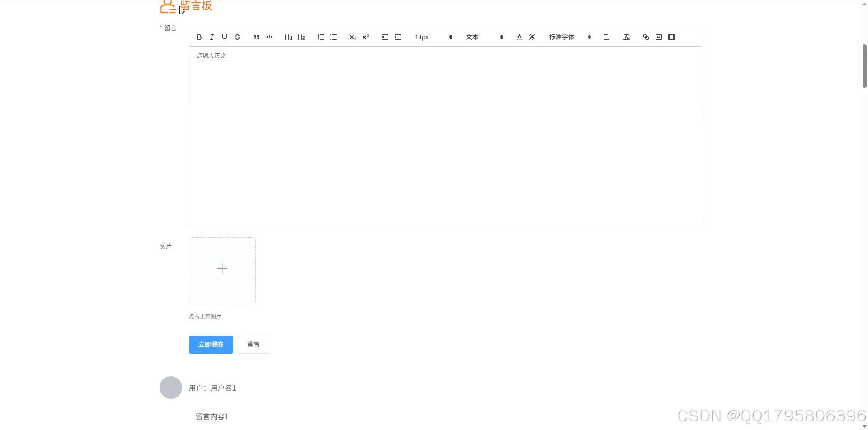Insert an image into the editor
Screen dimensions: 868x430
658,37
